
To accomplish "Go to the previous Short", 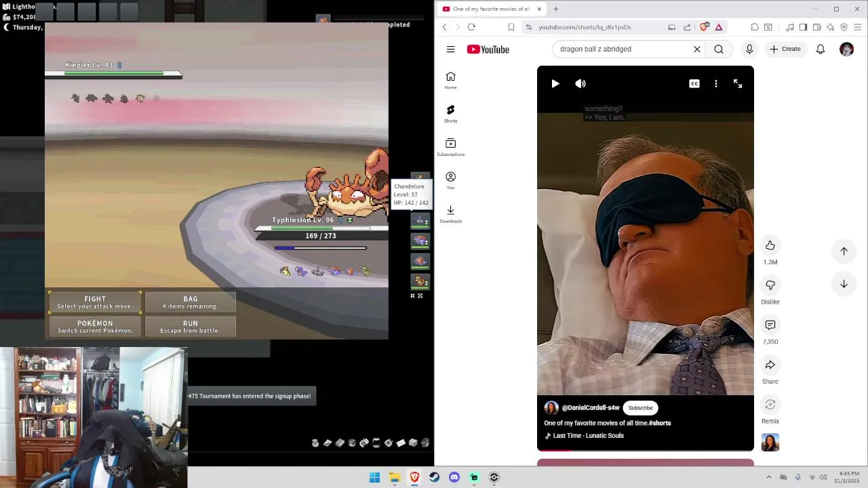I will click(x=844, y=251).
